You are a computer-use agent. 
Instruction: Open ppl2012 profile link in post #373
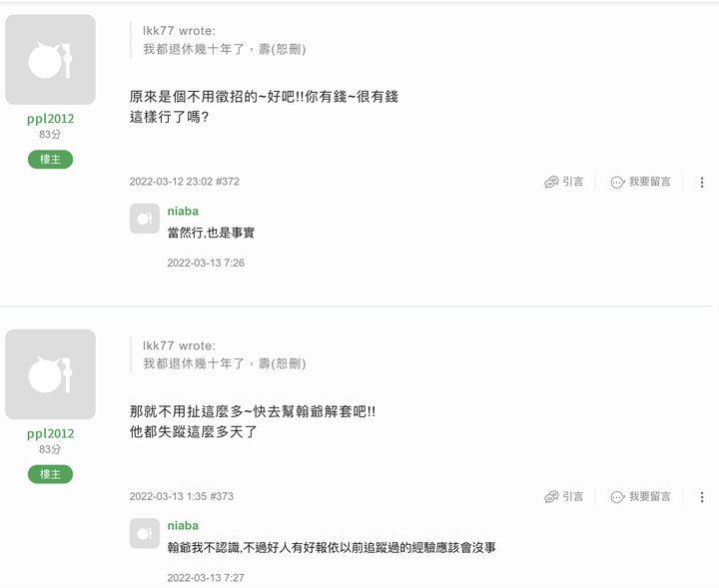tap(51, 433)
